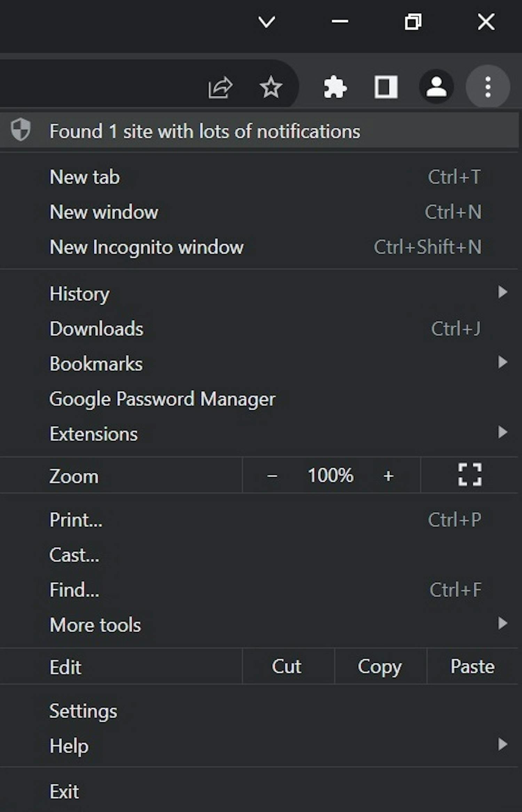Screen dimensions: 522x812
Task: Click the Copy button
Action: 379,666
